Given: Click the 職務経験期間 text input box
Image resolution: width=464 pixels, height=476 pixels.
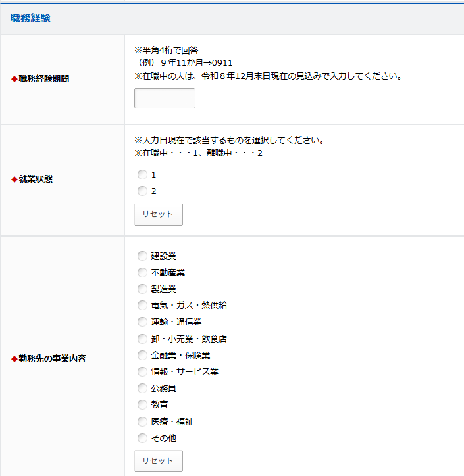Looking at the screenshot, I should (x=165, y=99).
